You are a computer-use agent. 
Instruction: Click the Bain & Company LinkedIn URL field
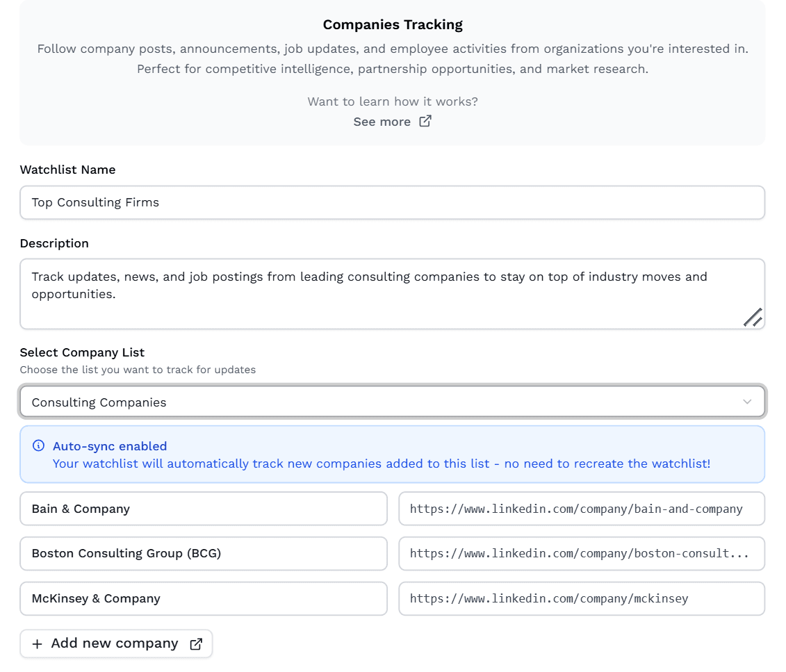pos(582,508)
